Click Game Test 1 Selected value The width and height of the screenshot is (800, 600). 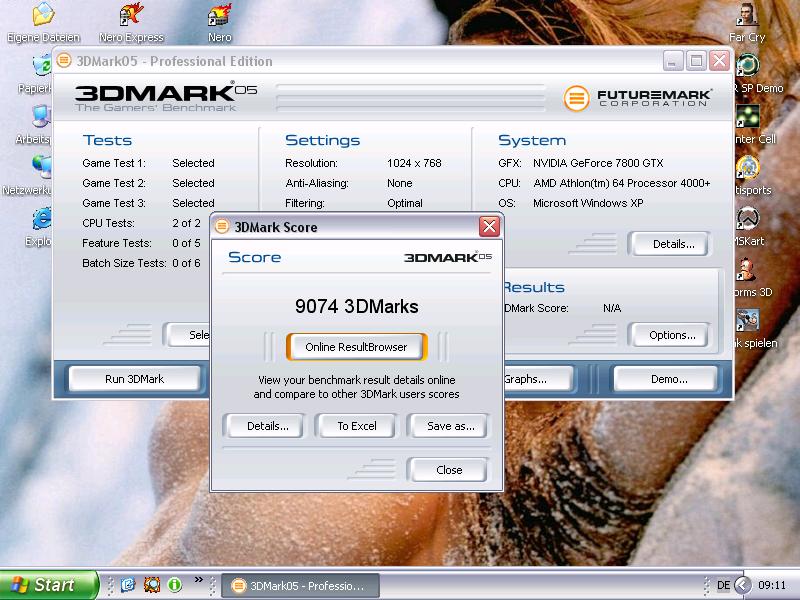[193, 163]
